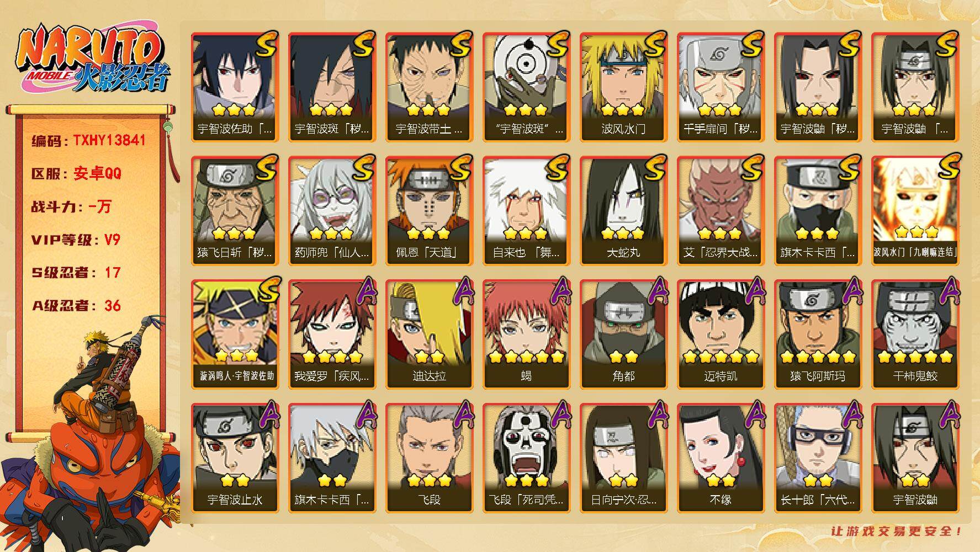Click the Naruto Mobile 火影忍者 logo
The height and width of the screenshot is (552, 980).
coord(92,59)
